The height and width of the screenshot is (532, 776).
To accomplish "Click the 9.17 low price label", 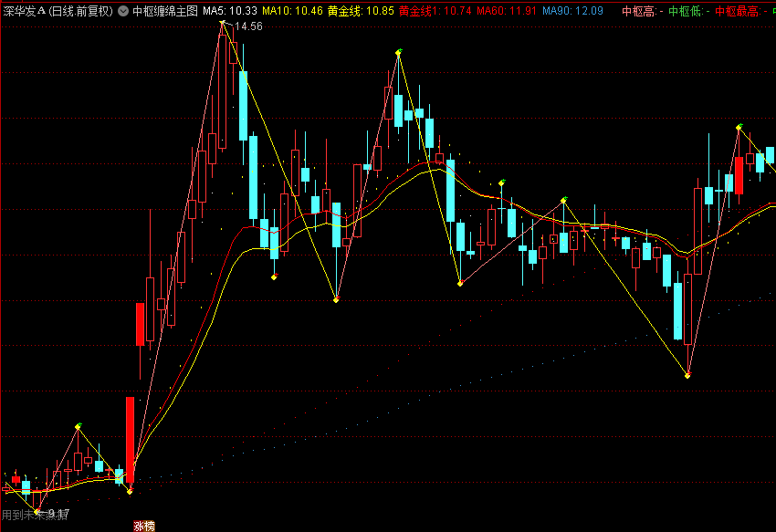I will point(59,514).
